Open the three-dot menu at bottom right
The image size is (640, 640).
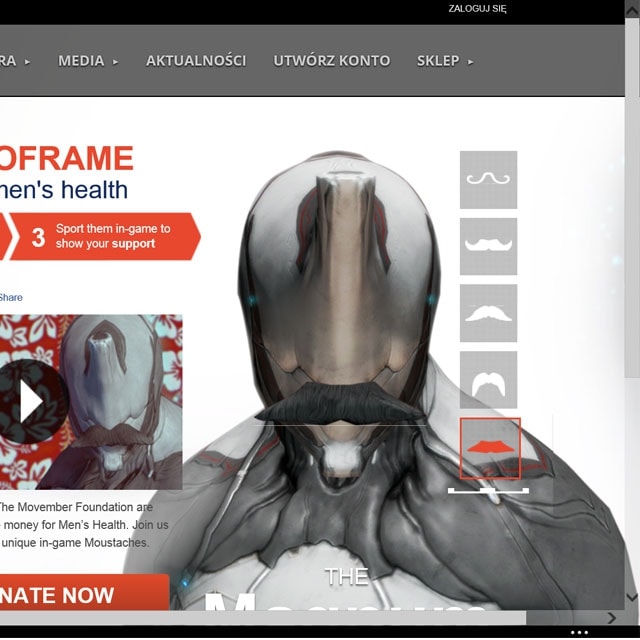point(579,633)
